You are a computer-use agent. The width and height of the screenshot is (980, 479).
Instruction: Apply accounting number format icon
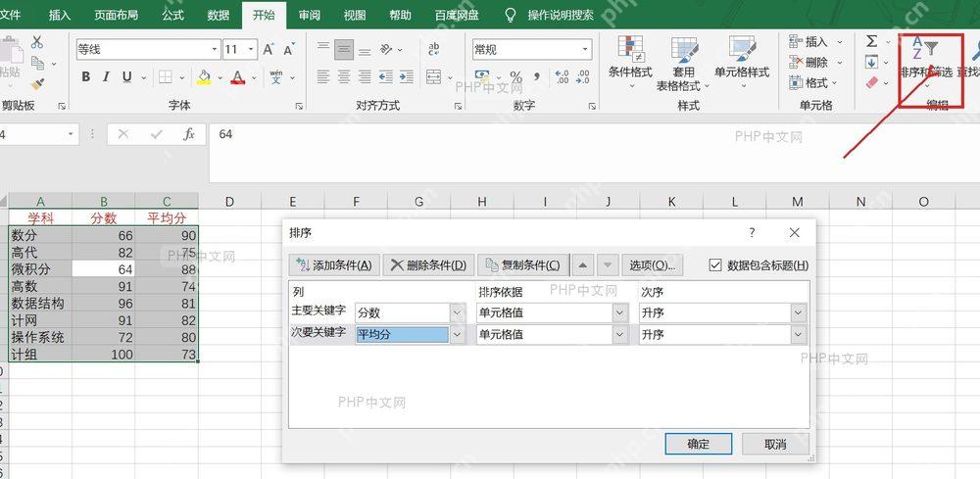pyautogui.click(x=481, y=76)
